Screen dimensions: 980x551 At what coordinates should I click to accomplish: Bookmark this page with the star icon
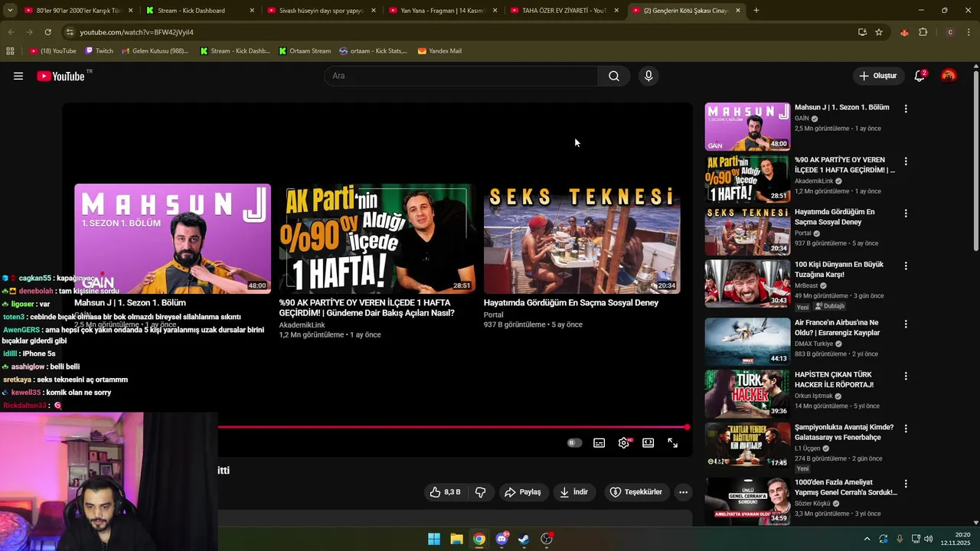point(879,32)
